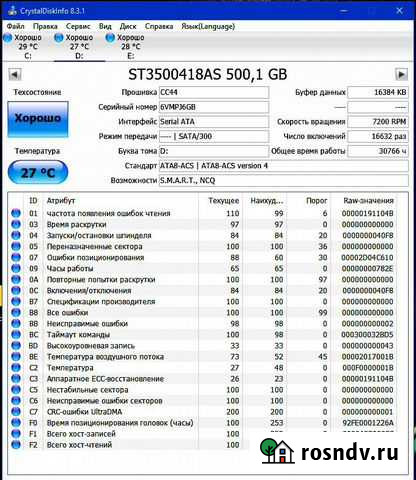
Task: Click the SATA/300 transfer mode field
Action: tap(214, 136)
